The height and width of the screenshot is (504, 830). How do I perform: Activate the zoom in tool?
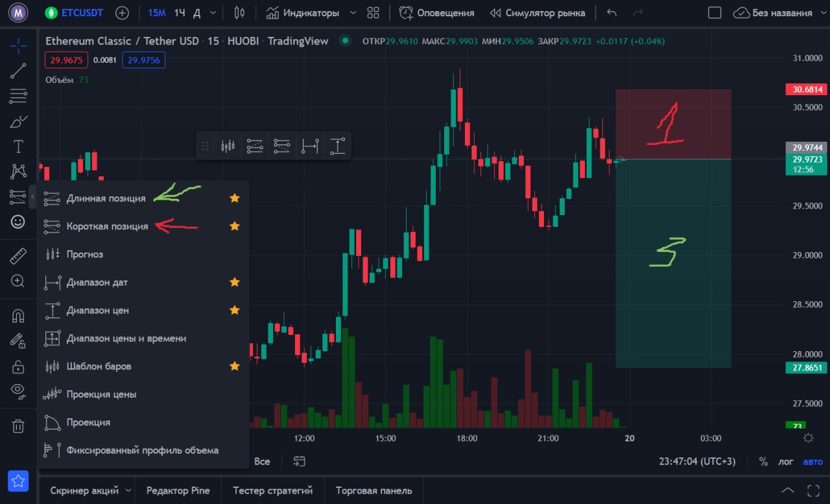(18, 281)
